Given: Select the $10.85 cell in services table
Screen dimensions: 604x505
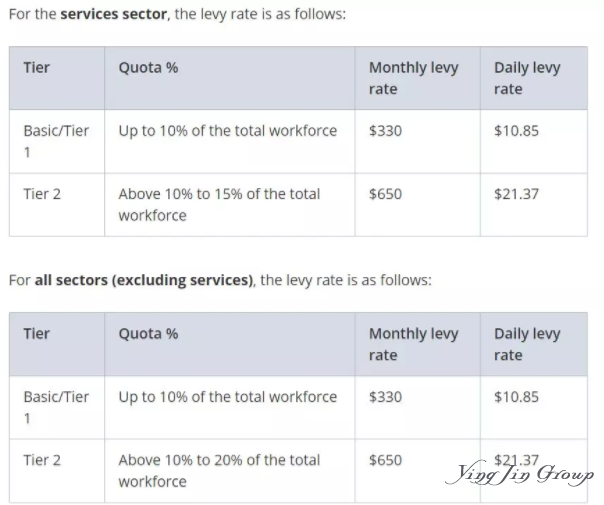Looking at the screenshot, I should (534, 141).
